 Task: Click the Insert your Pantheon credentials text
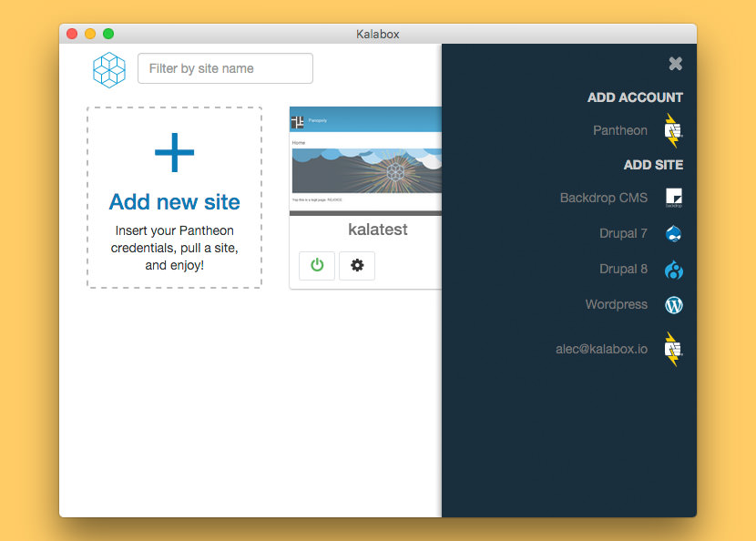175,248
